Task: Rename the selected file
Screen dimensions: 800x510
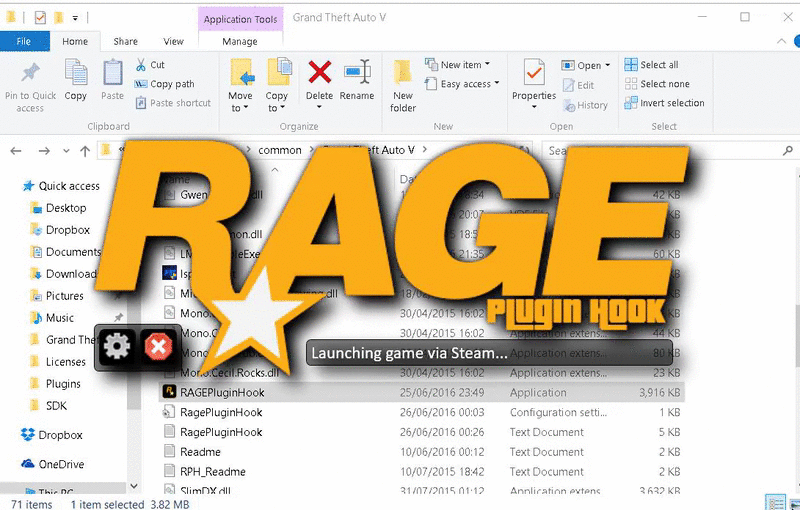Action: pyautogui.click(x=357, y=80)
